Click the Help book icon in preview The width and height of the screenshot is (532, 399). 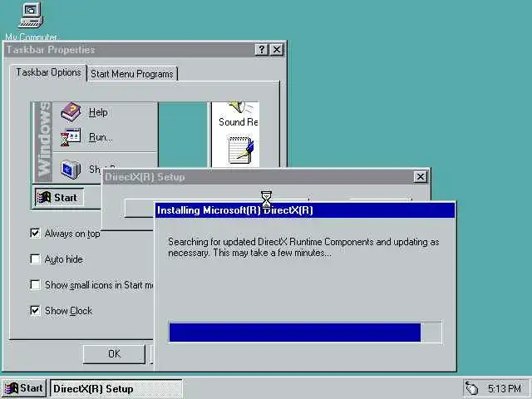[x=71, y=111]
